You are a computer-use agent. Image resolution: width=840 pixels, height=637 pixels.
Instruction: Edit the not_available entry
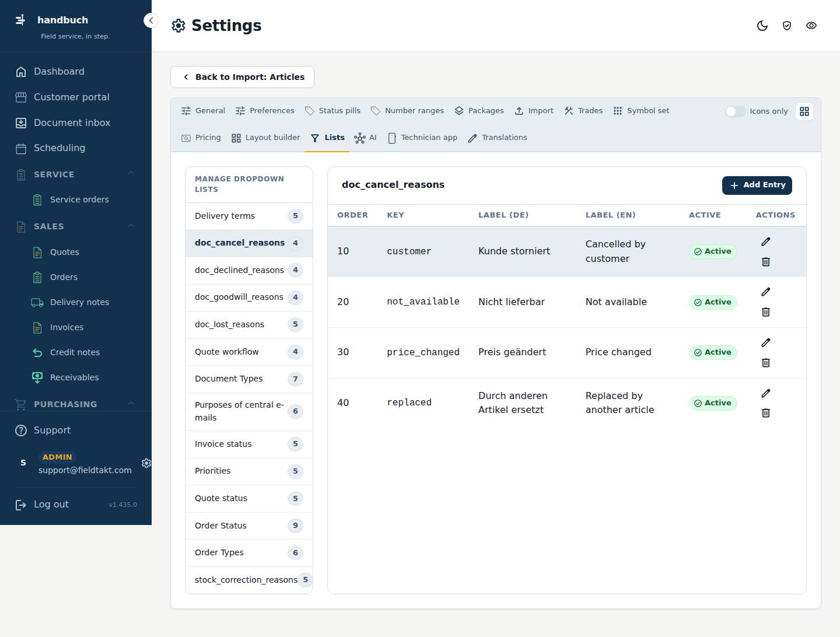766,292
